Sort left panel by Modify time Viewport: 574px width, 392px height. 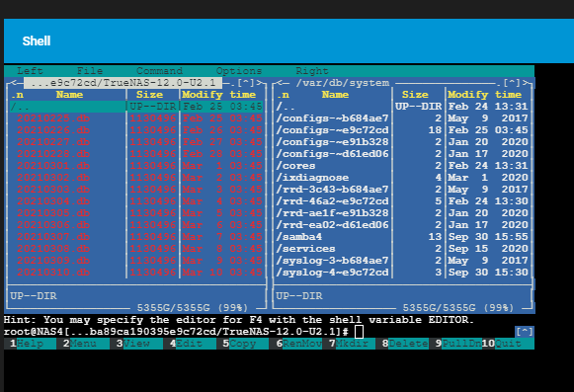pos(219,95)
